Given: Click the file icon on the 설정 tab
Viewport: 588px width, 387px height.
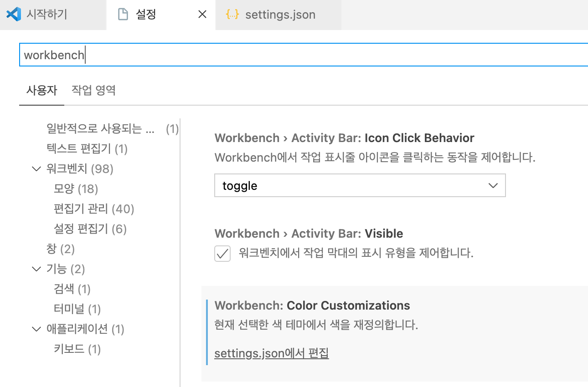Looking at the screenshot, I should (x=123, y=15).
